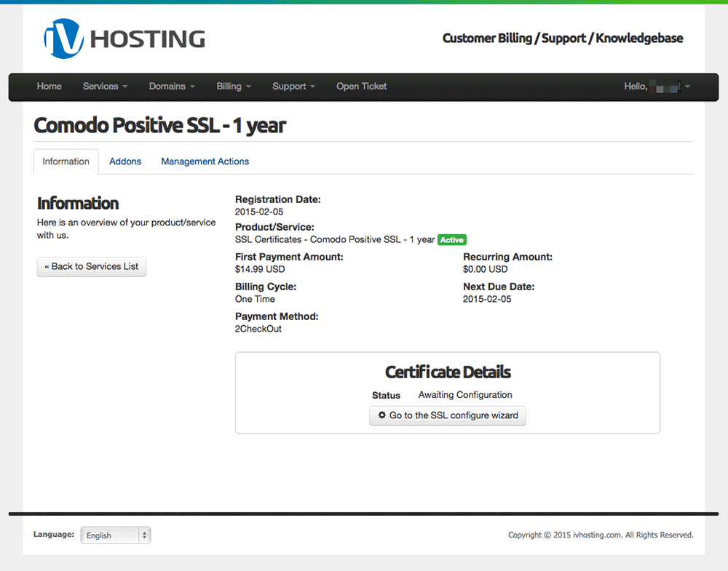Click Back to Services List button
The image size is (728, 571).
(x=92, y=267)
